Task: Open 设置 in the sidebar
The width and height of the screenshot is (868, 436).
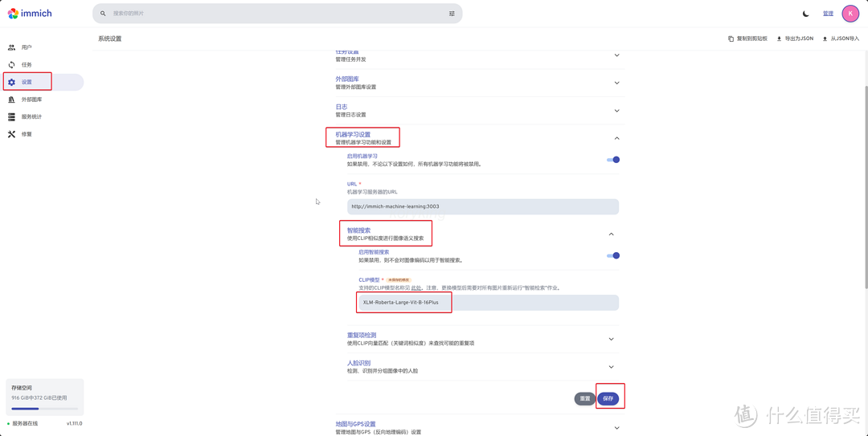Action: point(43,82)
